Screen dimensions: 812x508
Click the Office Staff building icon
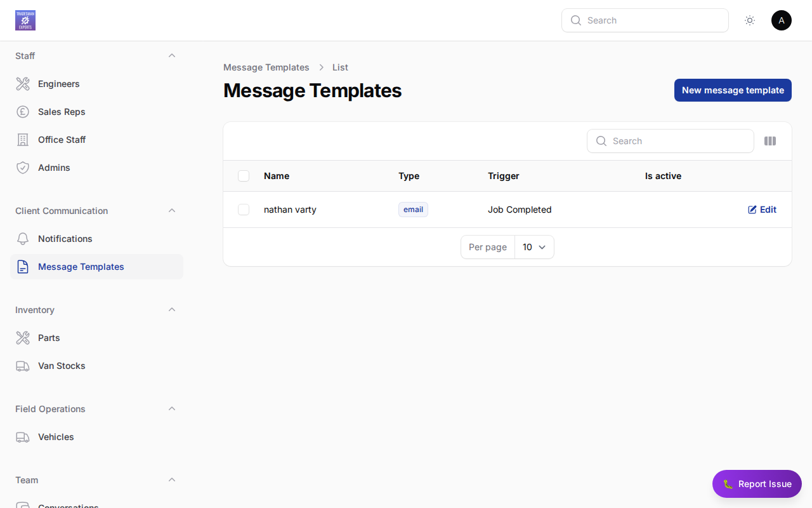23,140
